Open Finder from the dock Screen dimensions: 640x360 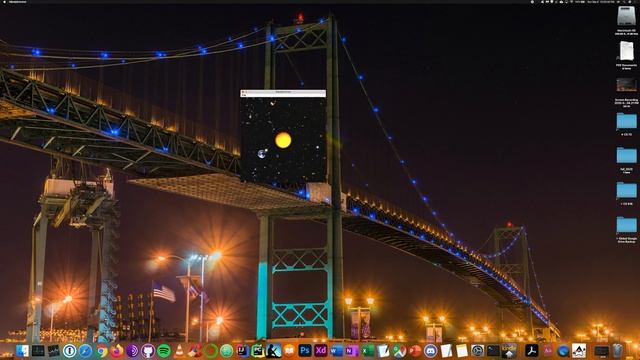coord(22,351)
